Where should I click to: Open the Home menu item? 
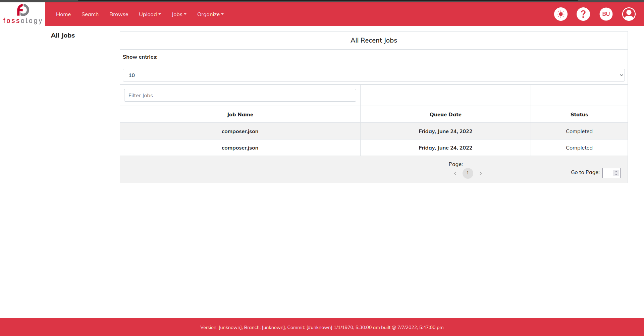pos(63,14)
